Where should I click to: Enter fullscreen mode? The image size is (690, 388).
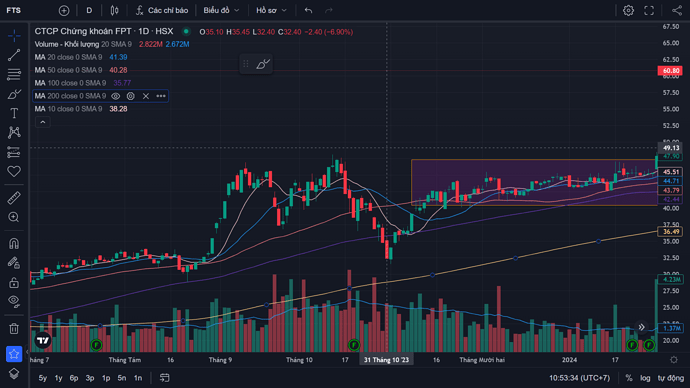[649, 11]
